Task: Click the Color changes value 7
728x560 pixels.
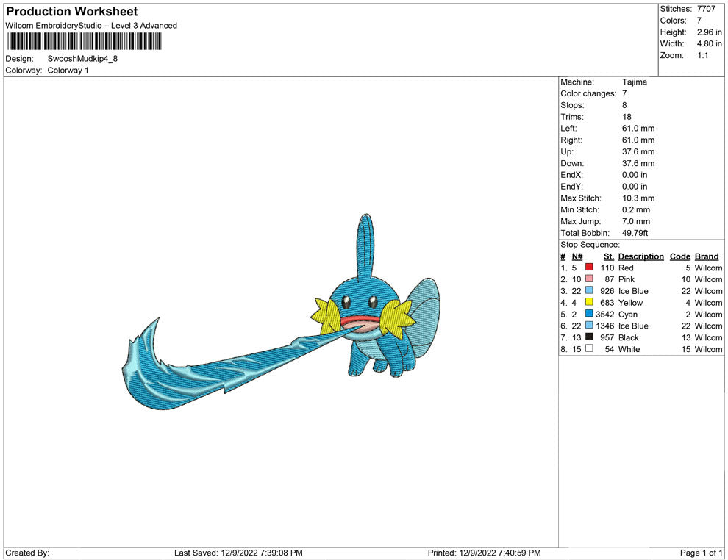Action: 624,93
